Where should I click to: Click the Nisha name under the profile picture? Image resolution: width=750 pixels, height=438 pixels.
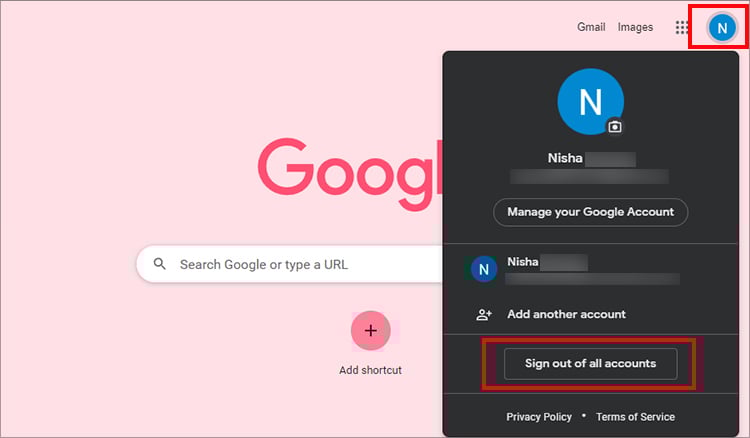click(565, 158)
